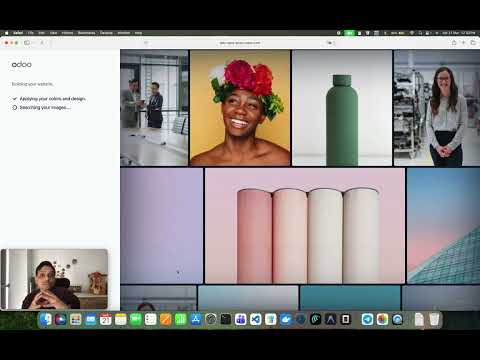The height and width of the screenshot is (360, 480).
Task: Open Reminders from the dock
Action: [x=151, y=320]
